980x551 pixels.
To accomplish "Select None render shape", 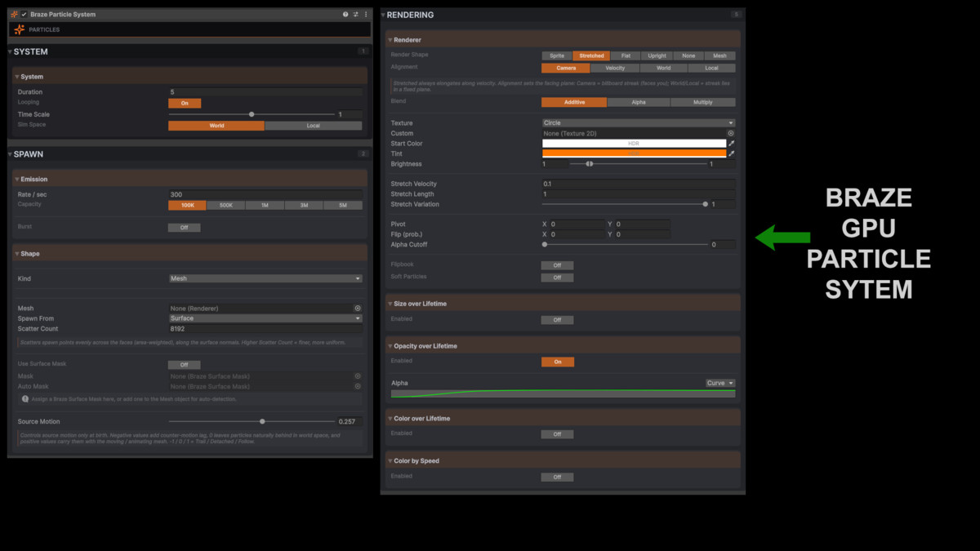I will pyautogui.click(x=689, y=56).
